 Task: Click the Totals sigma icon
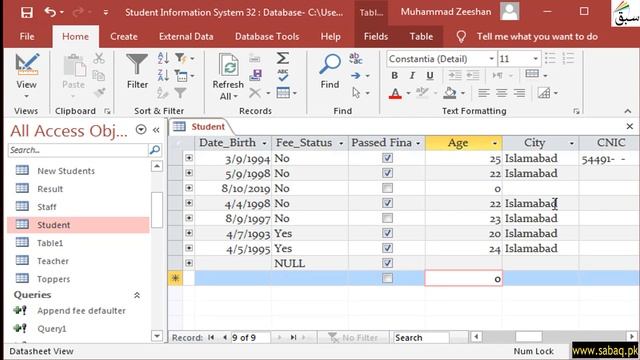pos(282,58)
